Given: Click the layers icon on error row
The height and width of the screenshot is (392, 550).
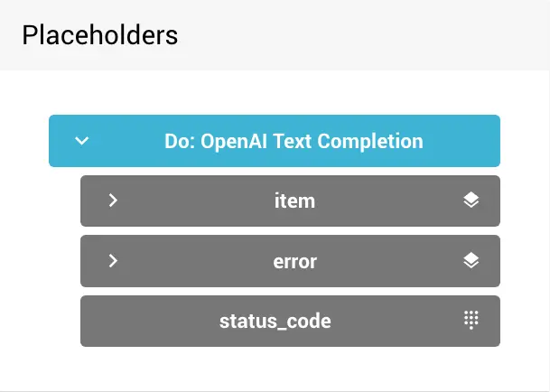Looking at the screenshot, I should [471, 261].
